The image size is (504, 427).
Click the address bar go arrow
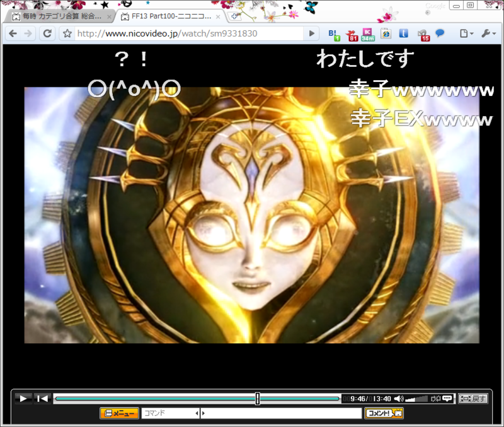point(311,33)
